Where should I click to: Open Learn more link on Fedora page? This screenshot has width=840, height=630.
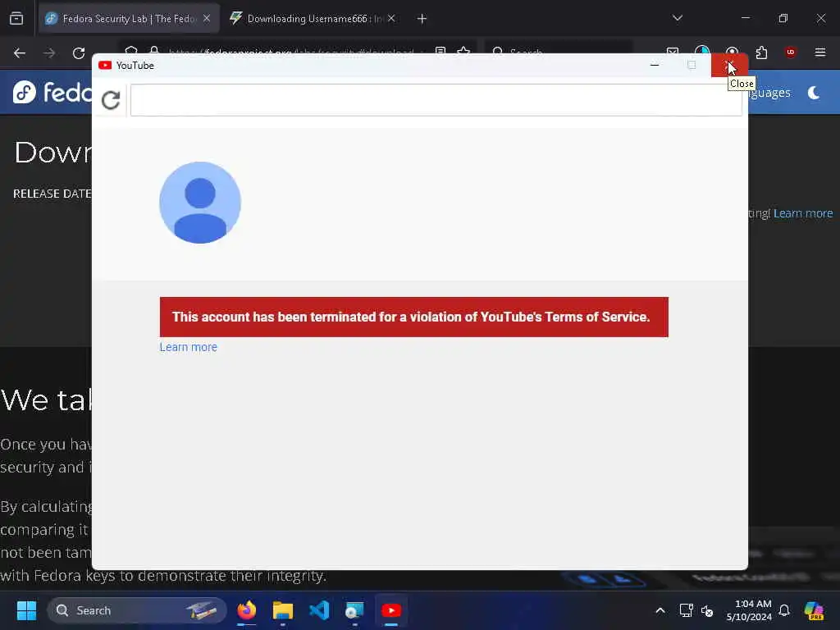point(802,213)
